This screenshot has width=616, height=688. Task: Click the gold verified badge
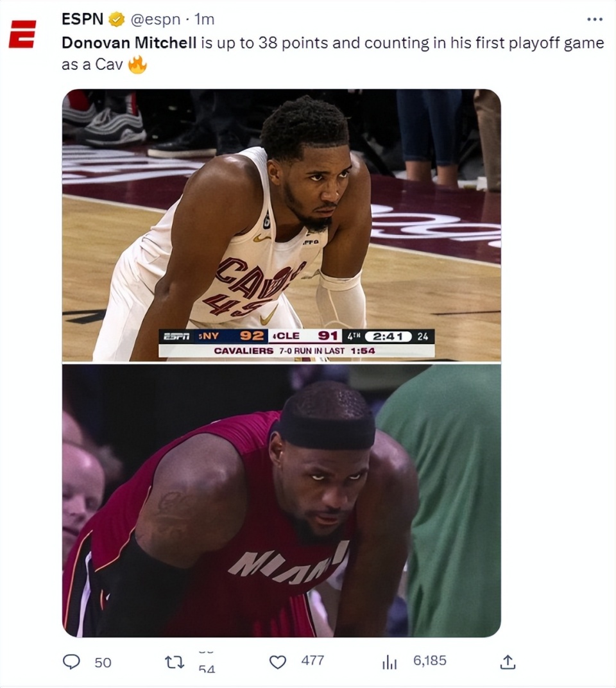click(x=116, y=19)
